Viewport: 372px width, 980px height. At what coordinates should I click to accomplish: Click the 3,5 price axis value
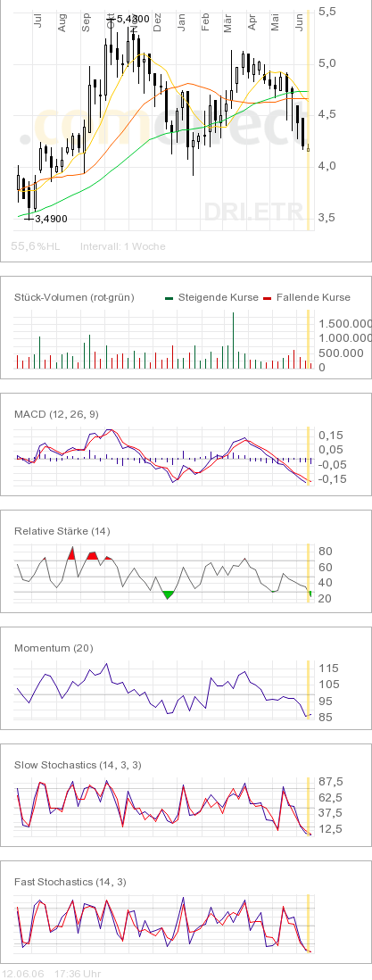coord(327,218)
